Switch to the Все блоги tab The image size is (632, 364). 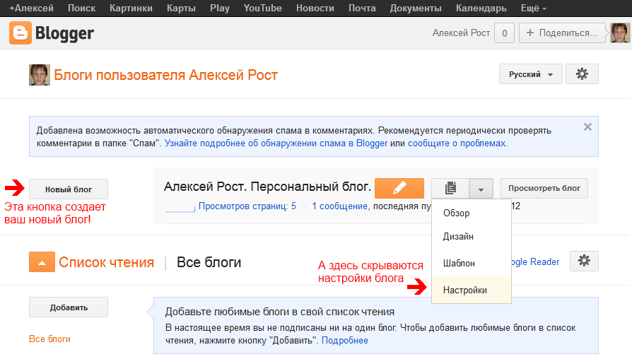[209, 262]
